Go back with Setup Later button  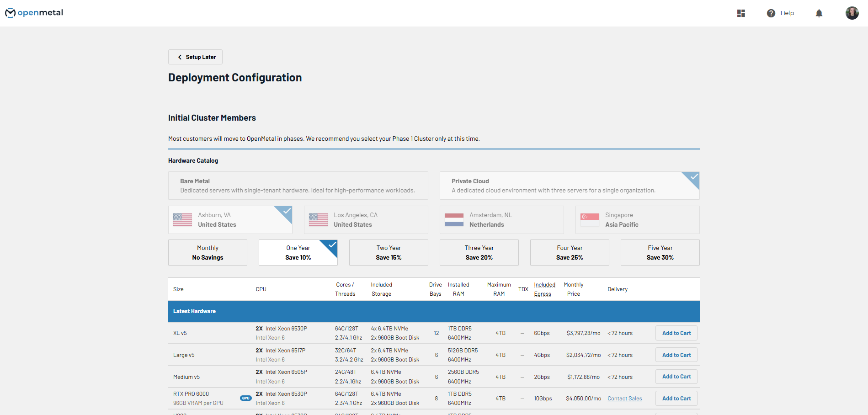point(195,57)
